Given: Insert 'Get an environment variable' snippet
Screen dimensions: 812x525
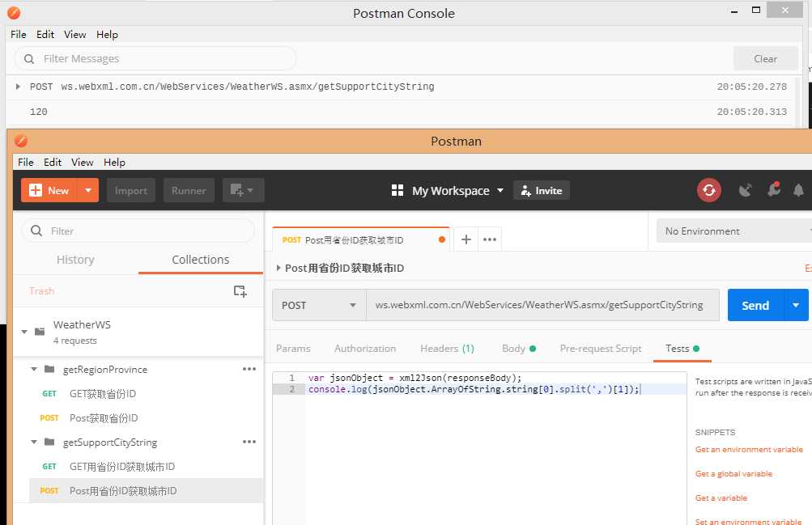Looking at the screenshot, I should click(x=749, y=450).
